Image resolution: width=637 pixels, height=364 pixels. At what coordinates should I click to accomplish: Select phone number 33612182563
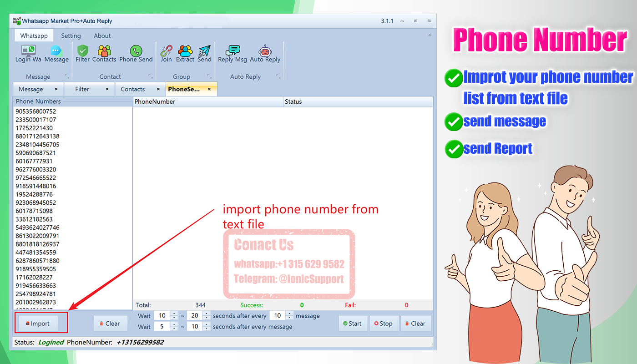pyautogui.click(x=34, y=219)
